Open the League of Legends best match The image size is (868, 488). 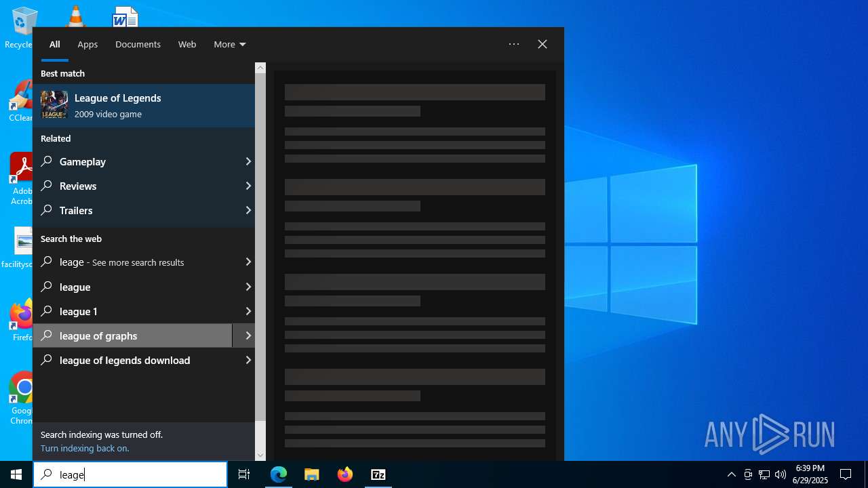(x=144, y=105)
